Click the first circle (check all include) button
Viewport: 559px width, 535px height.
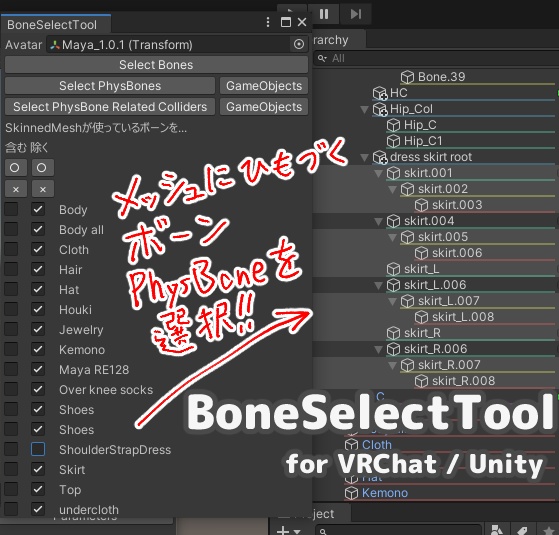15,168
